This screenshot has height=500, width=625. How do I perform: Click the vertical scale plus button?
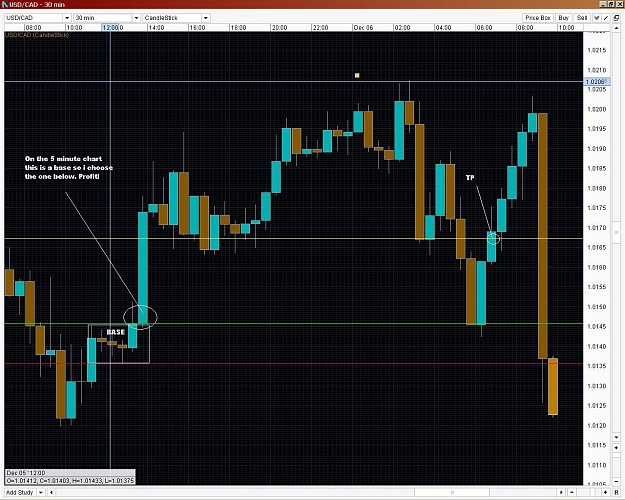point(616,448)
